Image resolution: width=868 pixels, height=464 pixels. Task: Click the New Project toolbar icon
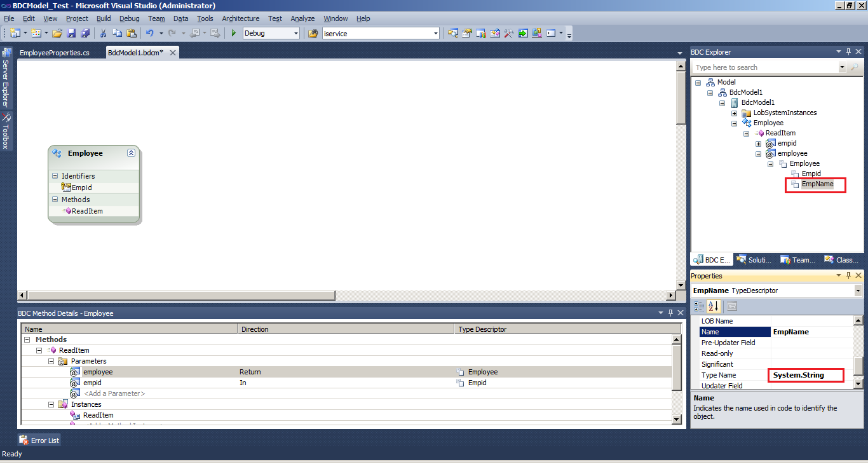(x=15, y=33)
